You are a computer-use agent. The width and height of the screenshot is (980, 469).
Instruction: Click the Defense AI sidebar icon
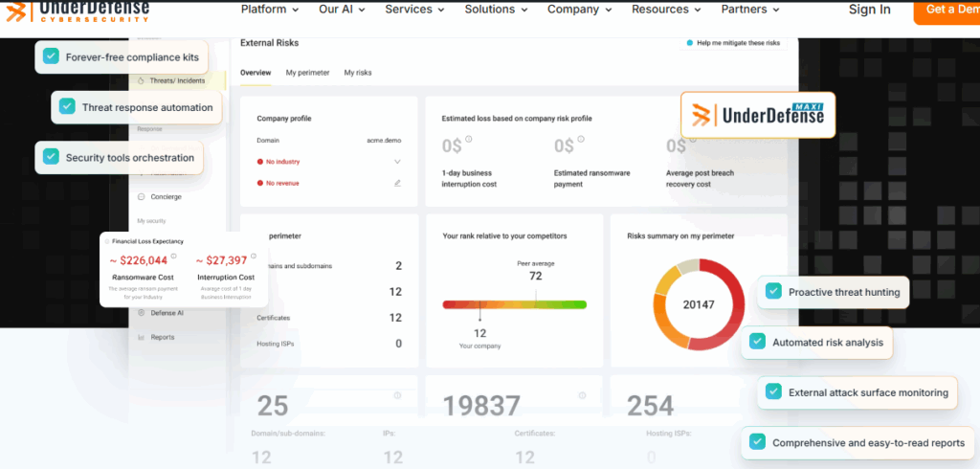point(142,313)
